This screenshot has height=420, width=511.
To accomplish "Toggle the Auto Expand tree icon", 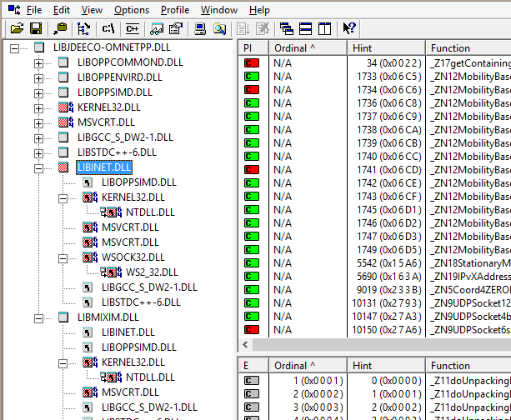I will point(83,28).
